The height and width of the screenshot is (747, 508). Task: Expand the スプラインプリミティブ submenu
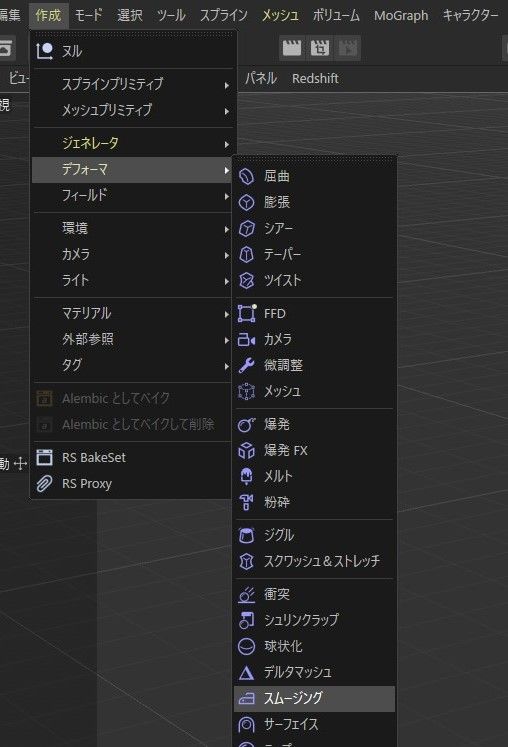click(x=134, y=84)
